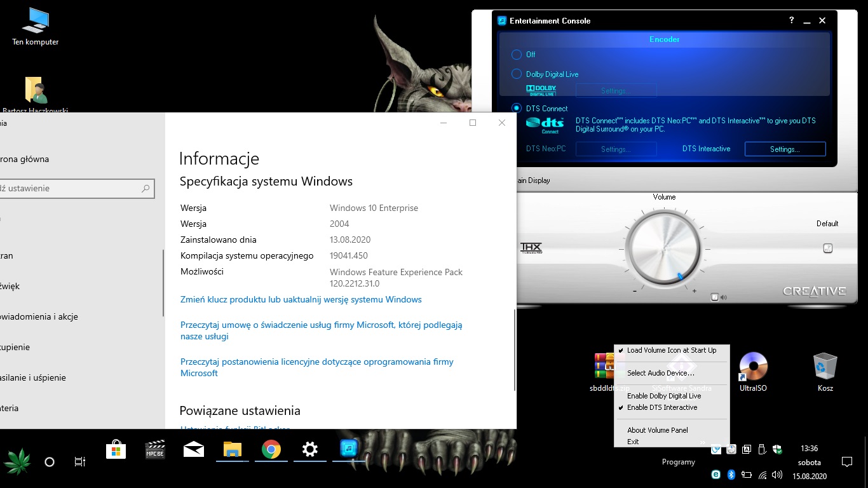Click the Default button under Default label
Viewport: 868px width, 488px height.
[x=828, y=248]
